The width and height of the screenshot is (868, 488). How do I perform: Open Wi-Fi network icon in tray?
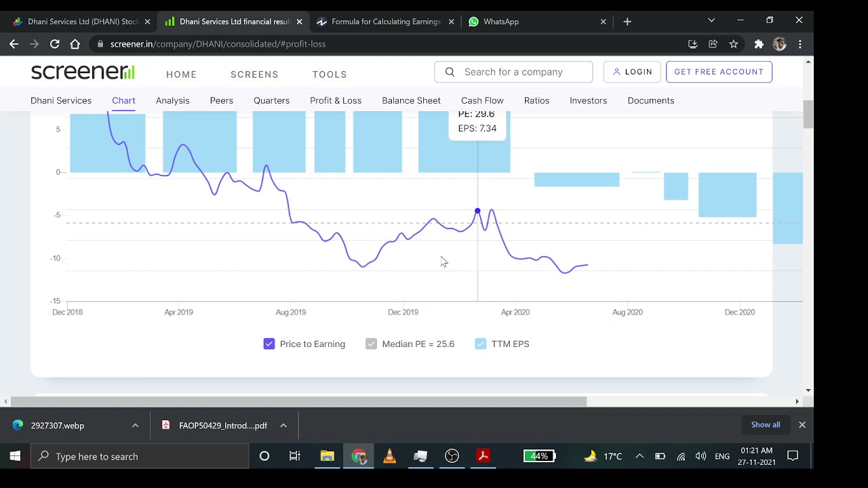(681, 456)
